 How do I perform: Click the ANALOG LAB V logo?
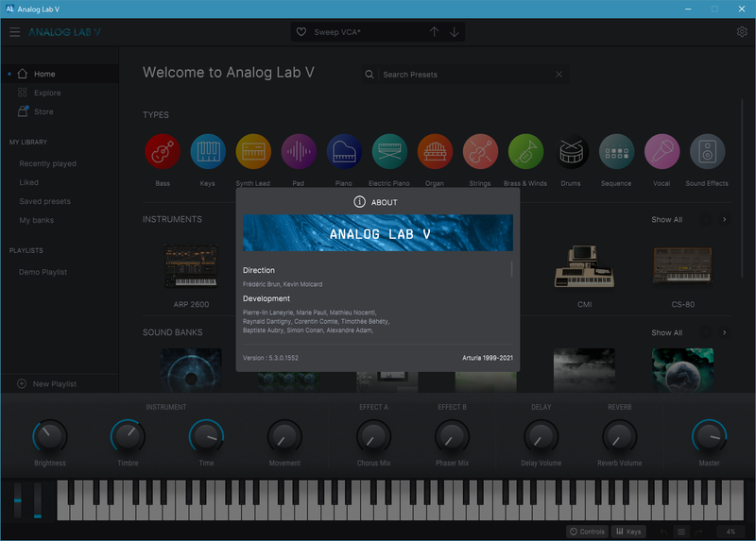64,32
